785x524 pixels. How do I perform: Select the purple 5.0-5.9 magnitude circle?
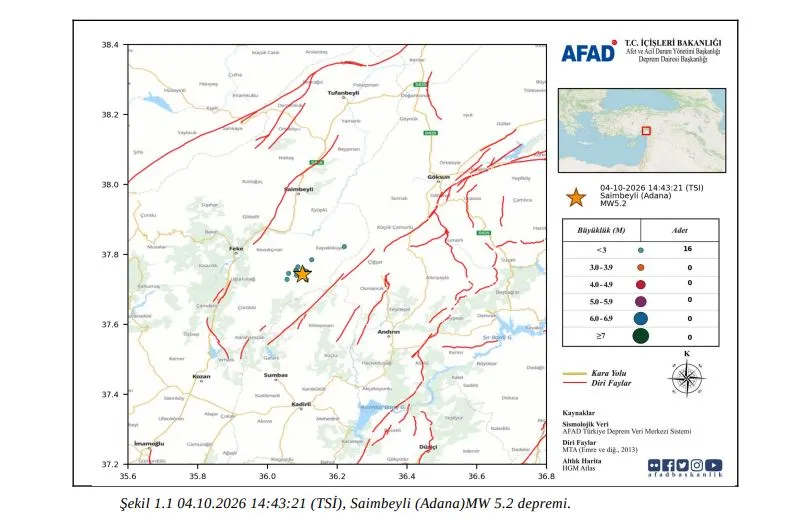coord(640,301)
